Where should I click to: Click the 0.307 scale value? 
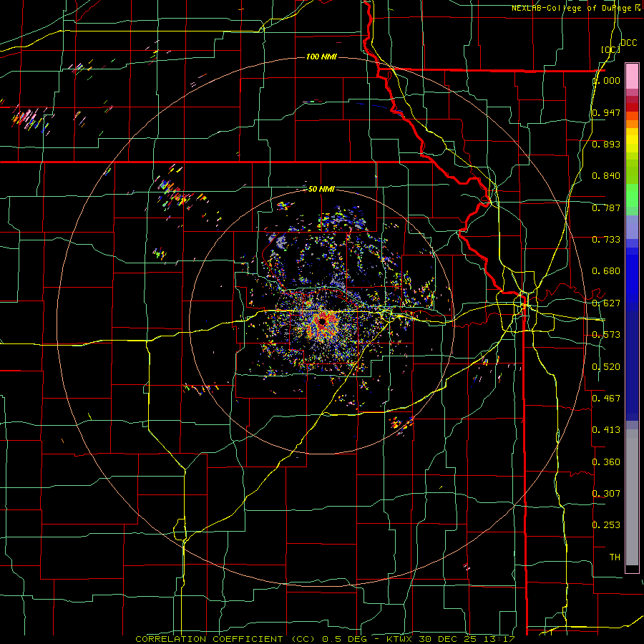click(x=606, y=494)
